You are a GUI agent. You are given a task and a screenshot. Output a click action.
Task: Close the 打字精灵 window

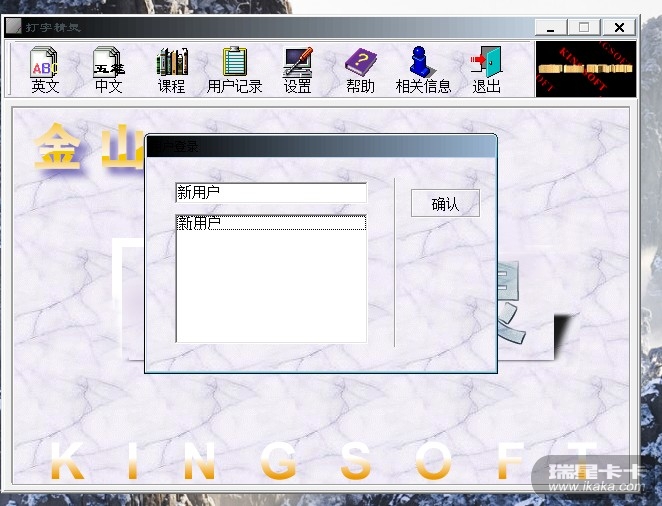click(619, 27)
